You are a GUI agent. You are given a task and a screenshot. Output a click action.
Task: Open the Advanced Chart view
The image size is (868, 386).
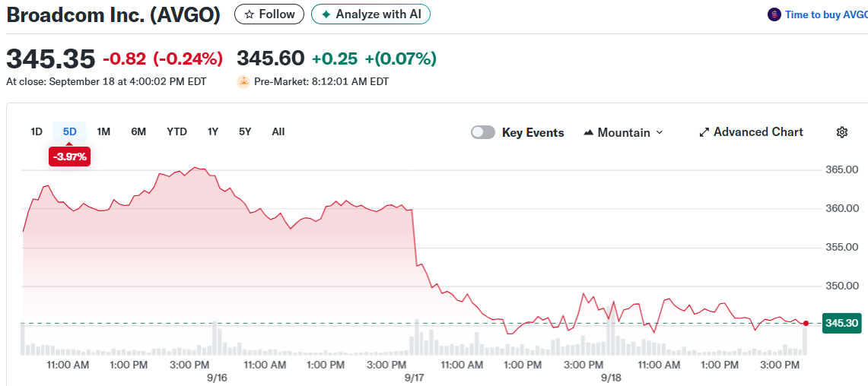pos(751,132)
